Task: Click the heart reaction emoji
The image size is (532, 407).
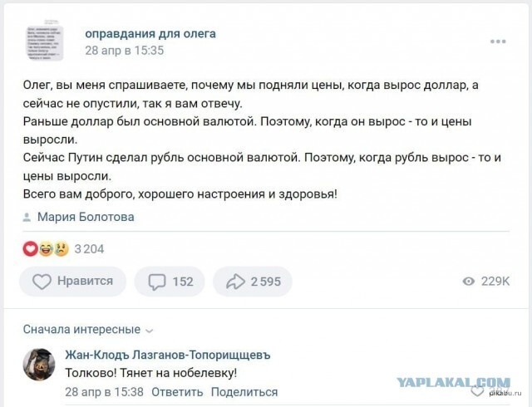Action: [30, 248]
